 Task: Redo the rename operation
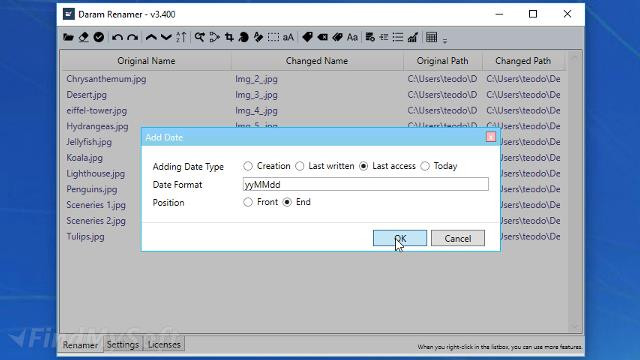[x=132, y=38]
